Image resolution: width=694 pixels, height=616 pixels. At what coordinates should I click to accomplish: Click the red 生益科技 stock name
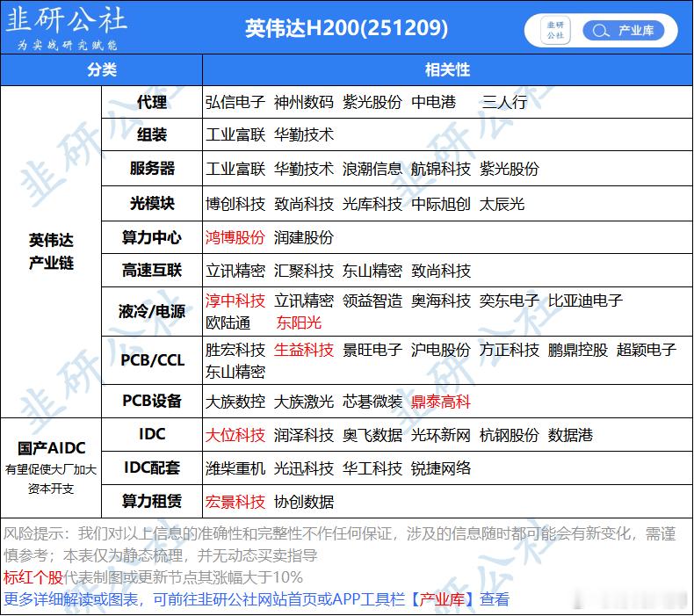tap(304, 350)
